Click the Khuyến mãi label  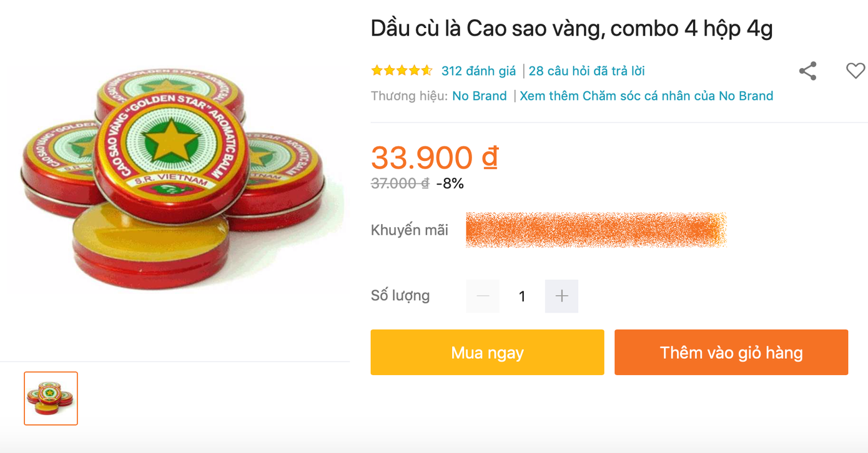click(409, 230)
